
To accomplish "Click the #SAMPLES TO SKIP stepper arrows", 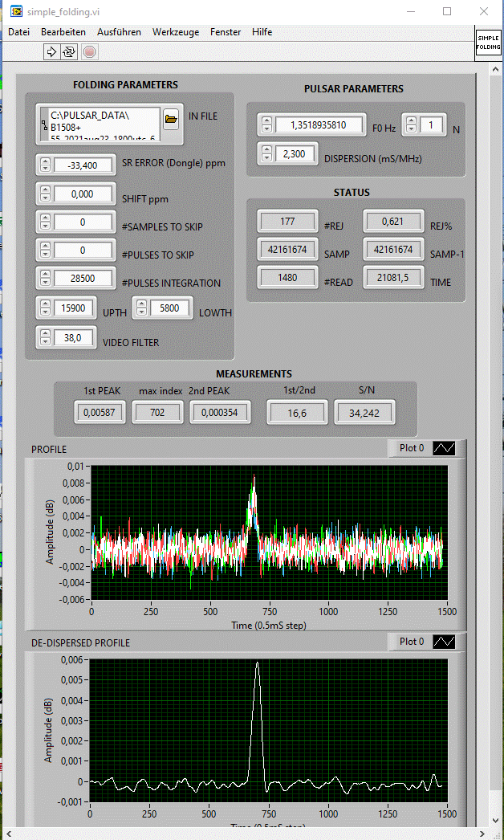I will pos(46,222).
